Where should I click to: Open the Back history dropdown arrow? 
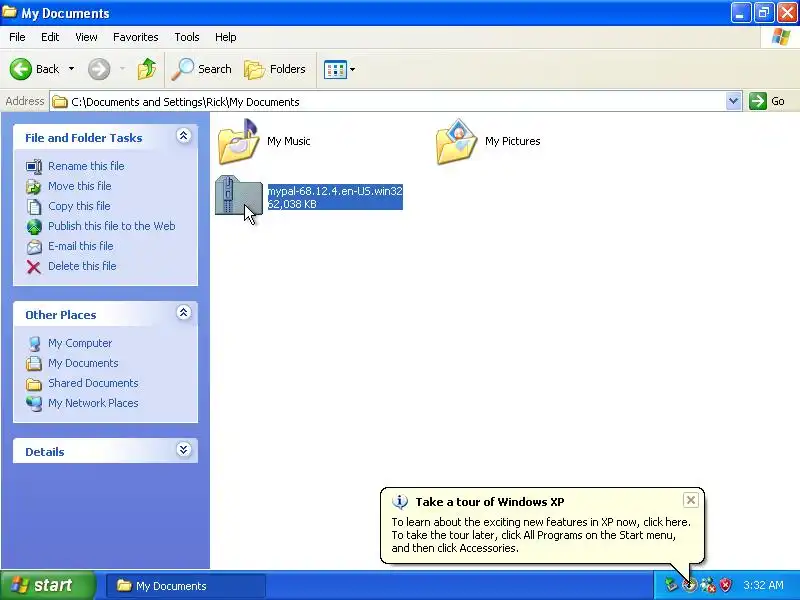click(x=71, y=69)
